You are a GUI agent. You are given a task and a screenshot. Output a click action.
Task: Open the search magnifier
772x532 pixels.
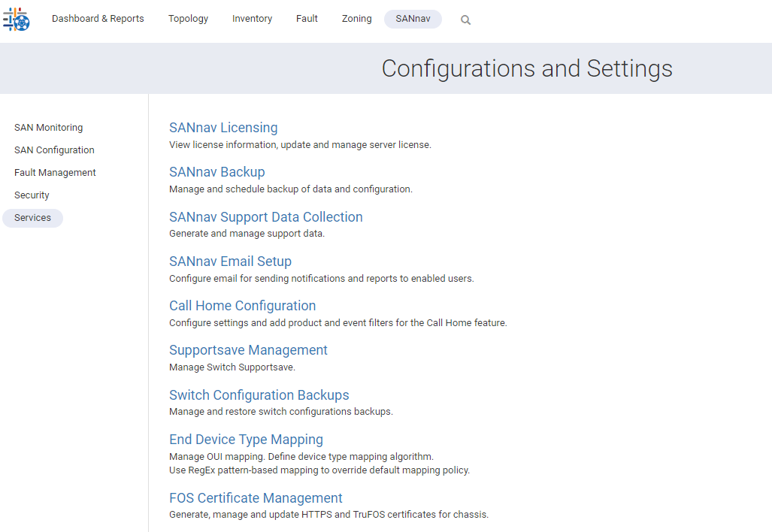tap(465, 20)
